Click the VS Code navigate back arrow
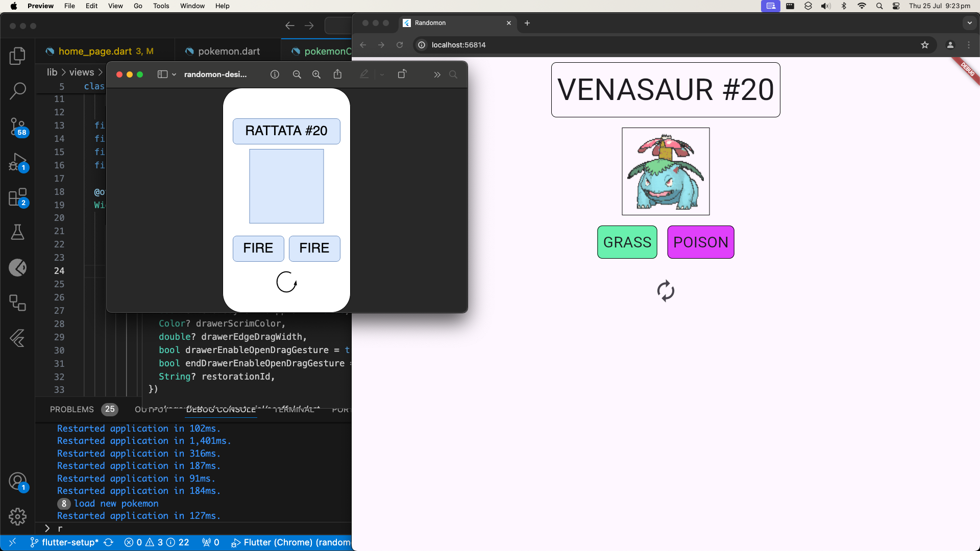The width and height of the screenshot is (980, 551). tap(290, 26)
